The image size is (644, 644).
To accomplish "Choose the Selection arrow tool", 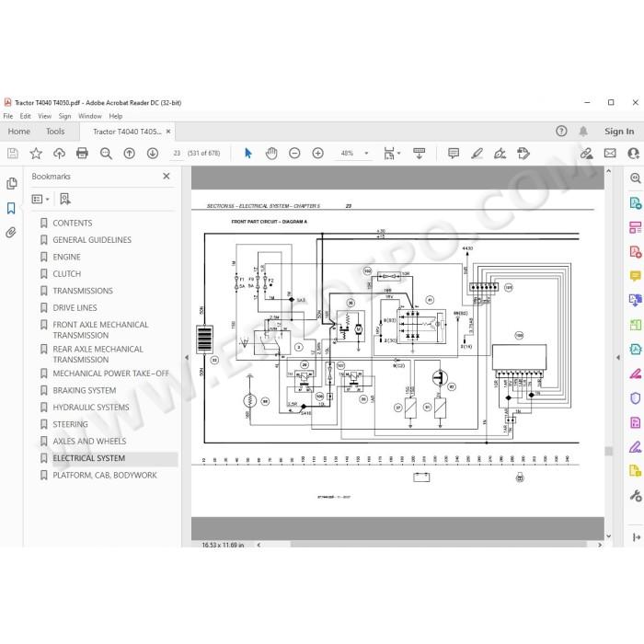I will tap(248, 154).
